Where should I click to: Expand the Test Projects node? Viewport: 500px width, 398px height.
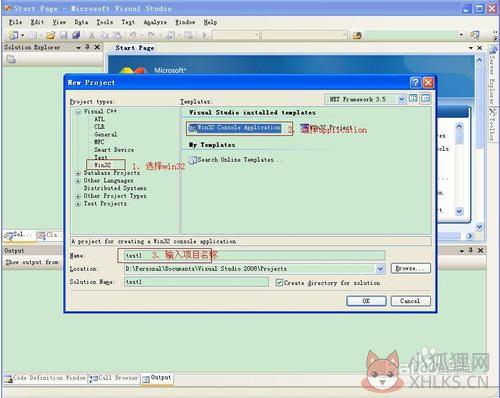click(x=78, y=204)
